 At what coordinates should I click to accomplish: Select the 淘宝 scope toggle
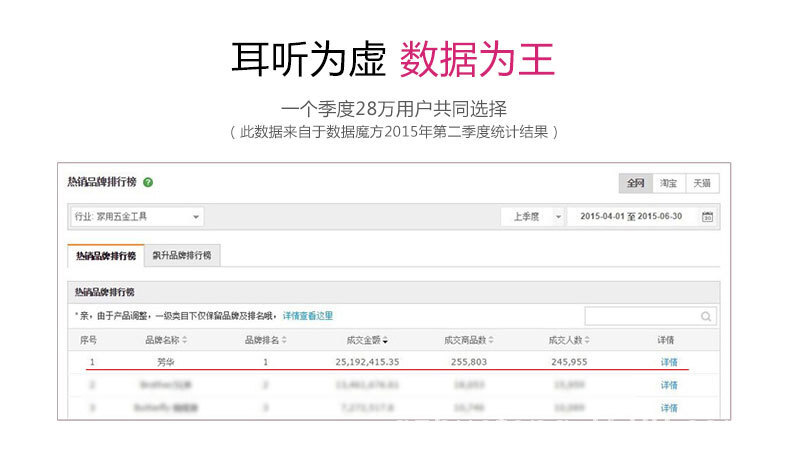coord(669,183)
